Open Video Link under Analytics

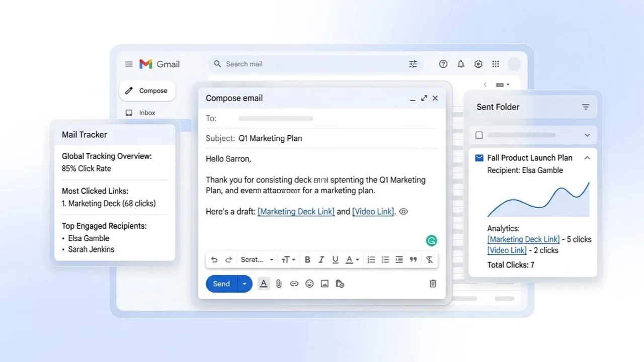pyautogui.click(x=507, y=250)
